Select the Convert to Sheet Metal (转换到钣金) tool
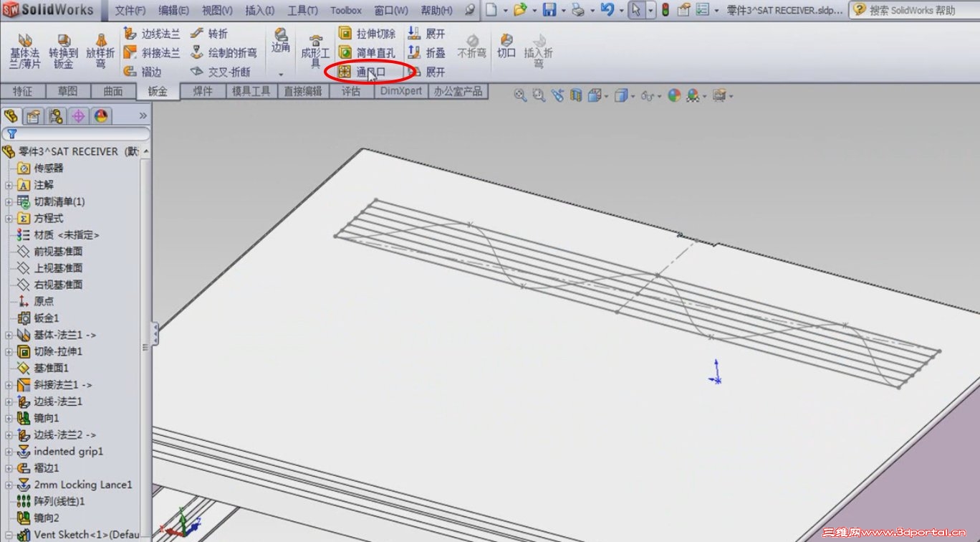 tap(63, 52)
